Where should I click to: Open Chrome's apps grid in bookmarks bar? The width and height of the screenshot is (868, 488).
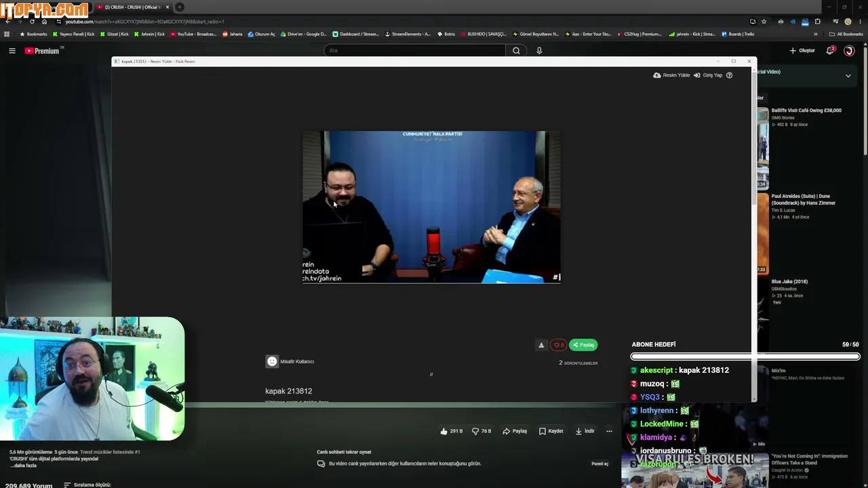coord(7,34)
